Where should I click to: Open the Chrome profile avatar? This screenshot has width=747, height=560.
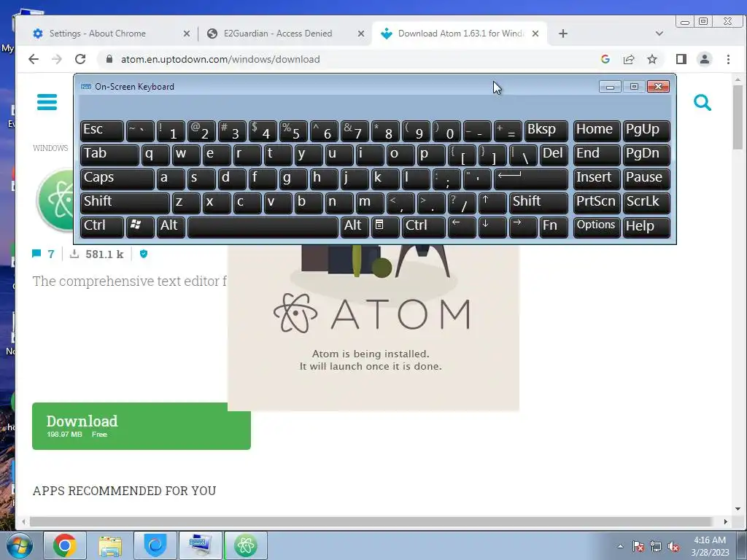[x=705, y=59]
